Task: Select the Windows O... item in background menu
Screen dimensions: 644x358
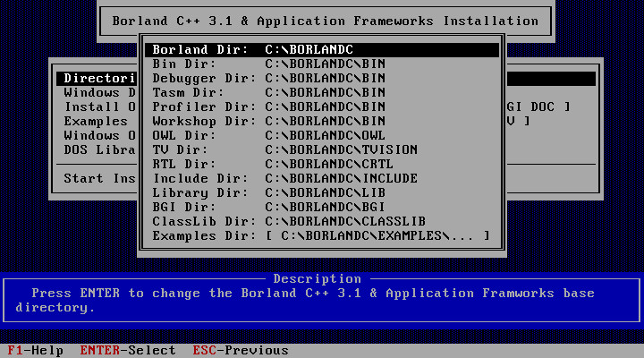Action: (x=99, y=136)
